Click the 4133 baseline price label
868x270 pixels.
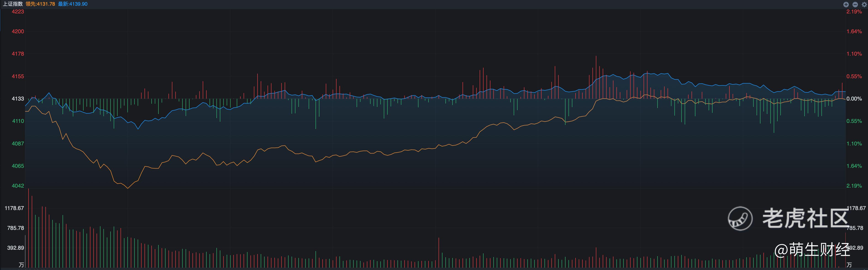(x=18, y=99)
